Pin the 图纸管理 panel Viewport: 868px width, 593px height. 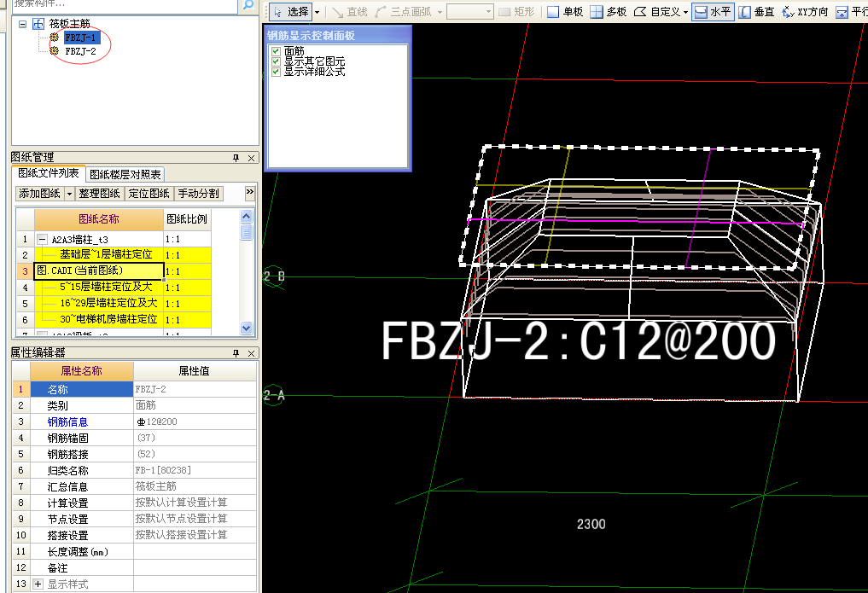tap(236, 158)
